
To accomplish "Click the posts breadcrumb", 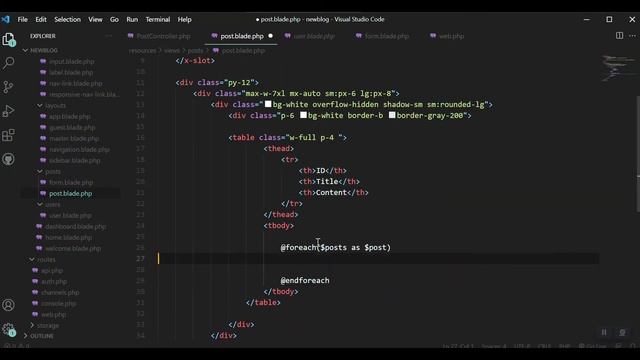I will click(x=195, y=51).
